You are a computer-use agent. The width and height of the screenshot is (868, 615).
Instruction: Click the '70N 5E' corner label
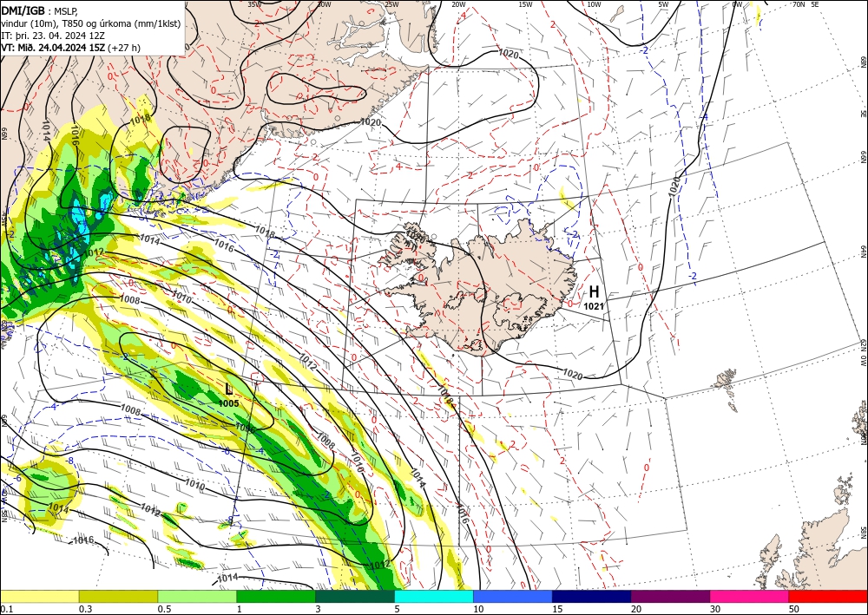pos(806,4)
